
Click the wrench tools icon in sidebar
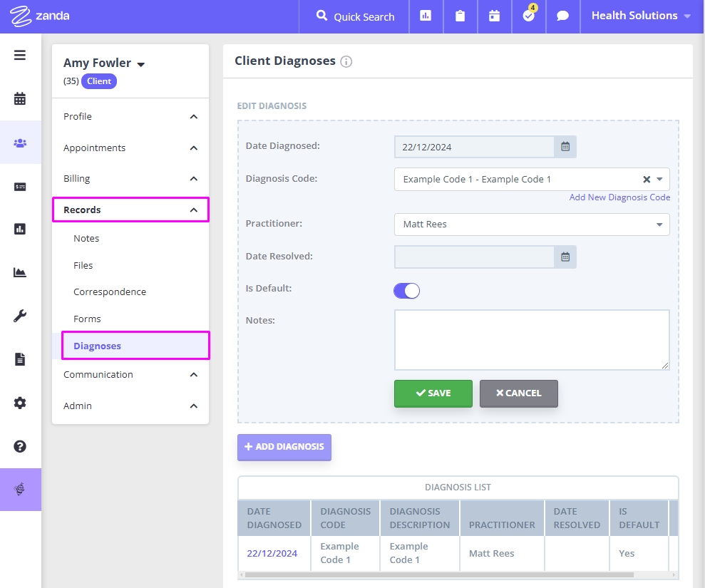tap(20, 316)
